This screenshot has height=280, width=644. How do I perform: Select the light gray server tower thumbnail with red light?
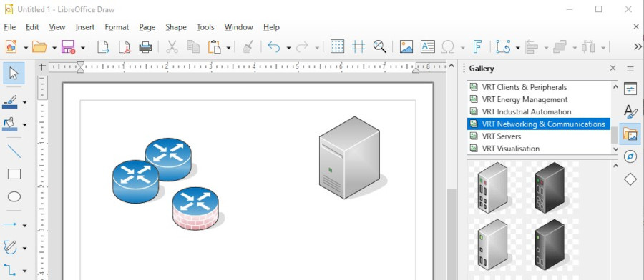point(492,187)
